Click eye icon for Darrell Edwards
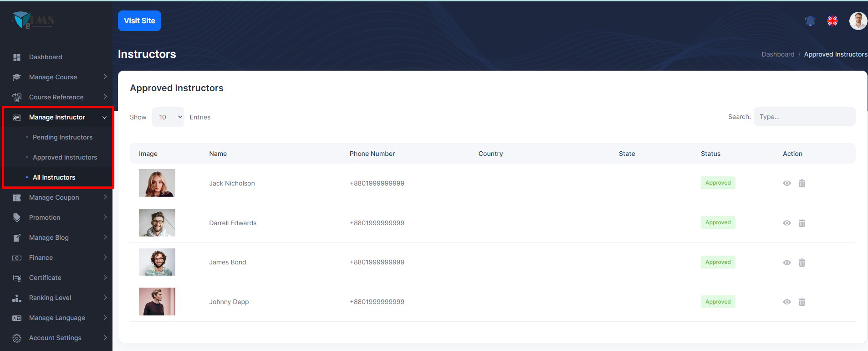868x351 pixels. [786, 223]
